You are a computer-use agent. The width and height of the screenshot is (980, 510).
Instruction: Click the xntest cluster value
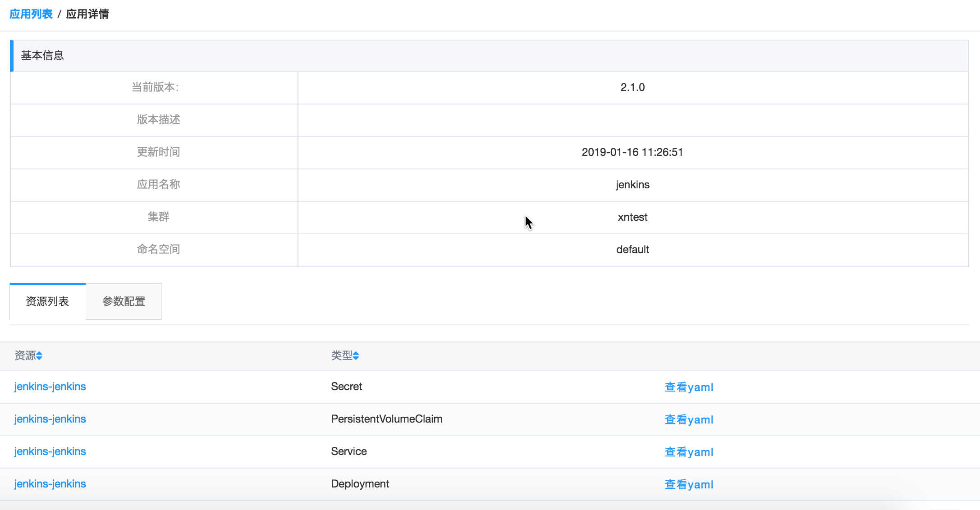tap(632, 217)
